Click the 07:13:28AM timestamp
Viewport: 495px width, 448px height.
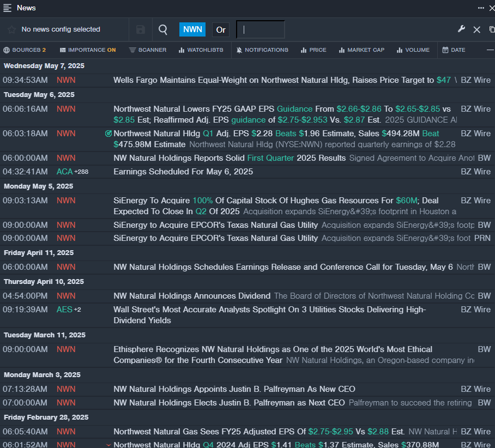25,389
